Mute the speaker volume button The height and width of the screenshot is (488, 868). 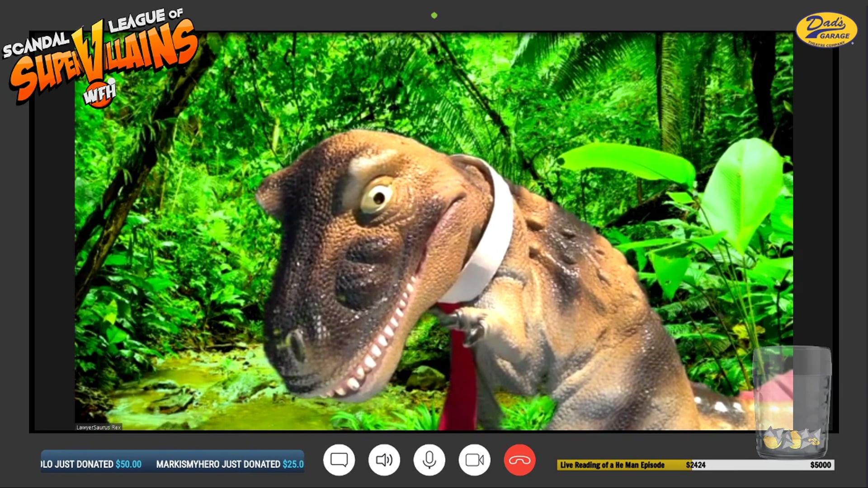[x=384, y=460]
